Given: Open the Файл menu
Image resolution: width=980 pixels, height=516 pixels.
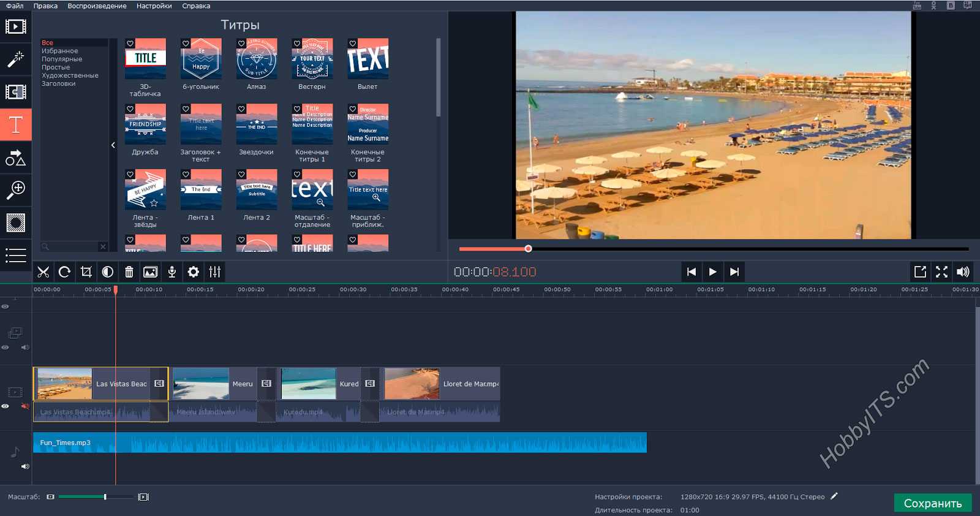Looking at the screenshot, I should point(15,6).
